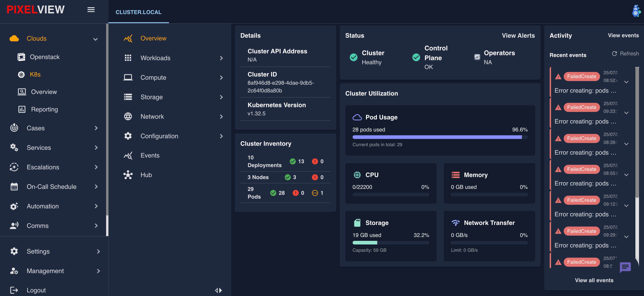Screen dimensions: 644x296
Task: Click the Refresh button in Activity
Action: 625,54
